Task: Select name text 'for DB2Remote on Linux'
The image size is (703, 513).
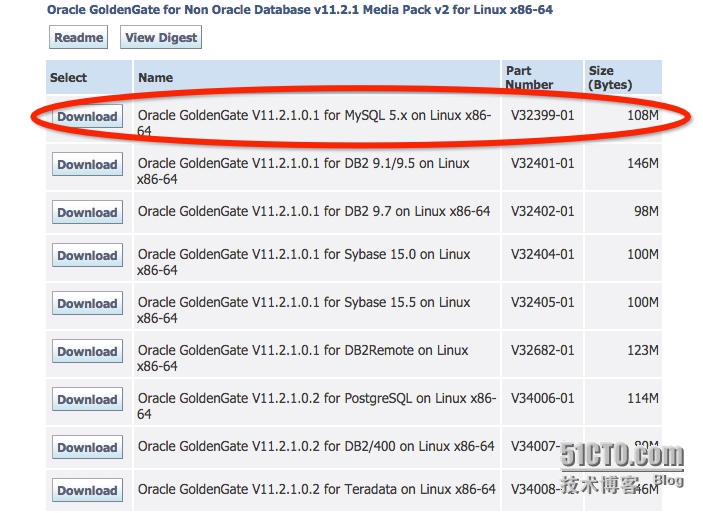Action: (x=396, y=350)
